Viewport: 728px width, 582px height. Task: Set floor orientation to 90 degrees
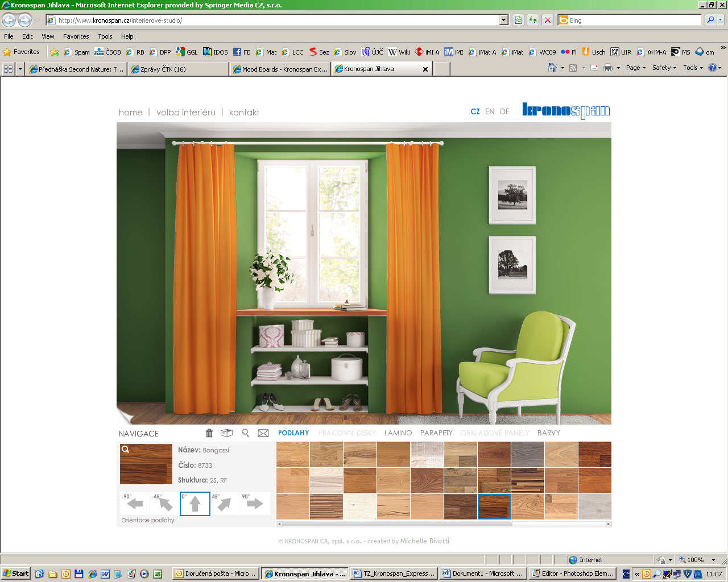pyautogui.click(x=254, y=504)
